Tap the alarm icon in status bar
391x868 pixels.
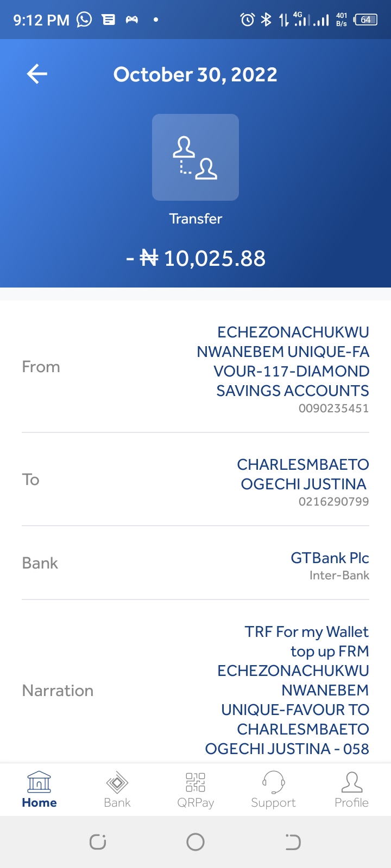pos(247,20)
